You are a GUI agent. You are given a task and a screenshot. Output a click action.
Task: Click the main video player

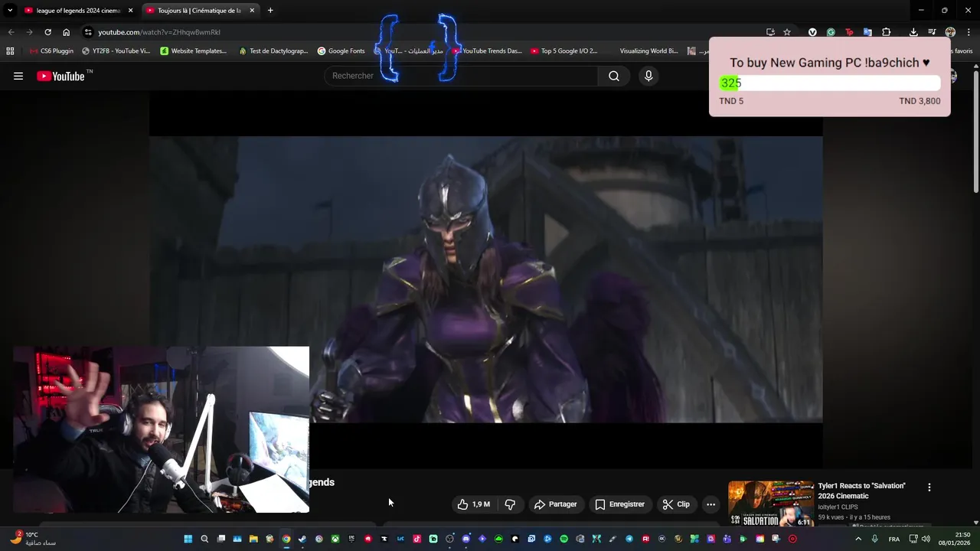point(486,279)
